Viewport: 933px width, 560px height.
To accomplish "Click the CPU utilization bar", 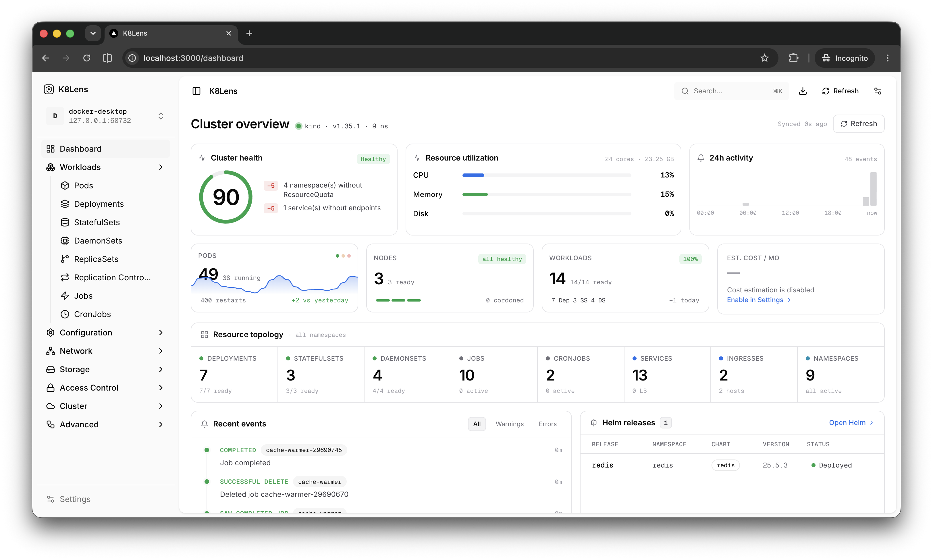I will (546, 175).
